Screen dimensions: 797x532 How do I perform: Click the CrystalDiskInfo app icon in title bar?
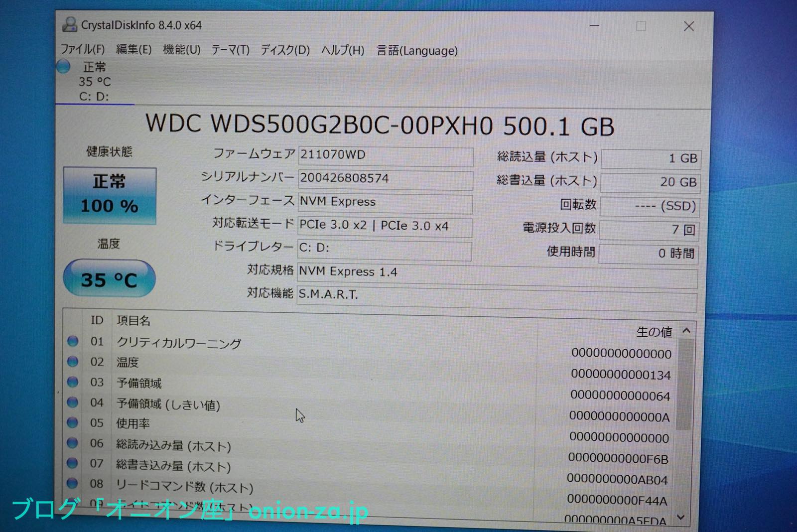(x=69, y=24)
